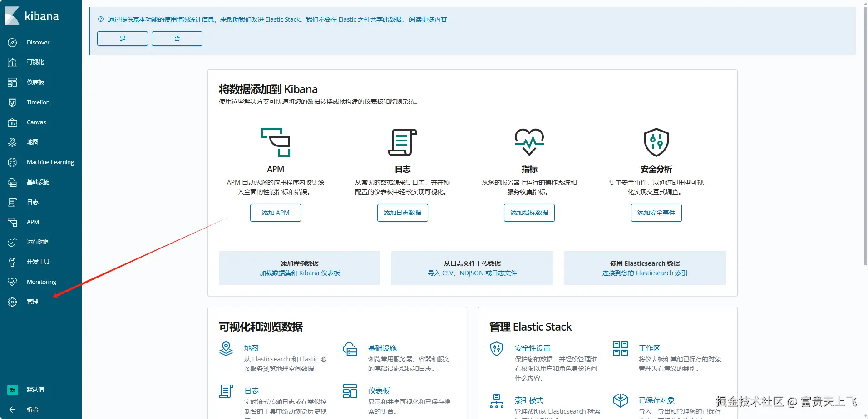This screenshot has height=419, width=868.
Task: Click the 是 button to allow telemetry
Action: click(123, 39)
